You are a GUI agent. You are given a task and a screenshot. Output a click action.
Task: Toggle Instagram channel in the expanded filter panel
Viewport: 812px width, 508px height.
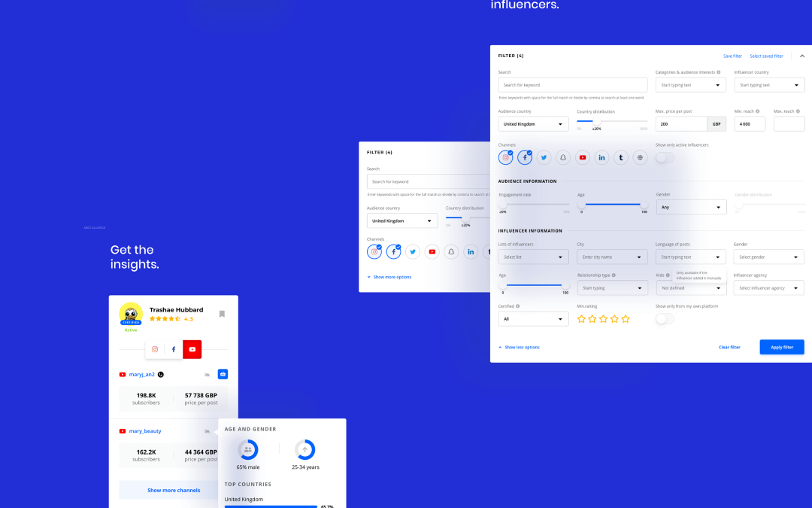(x=505, y=157)
